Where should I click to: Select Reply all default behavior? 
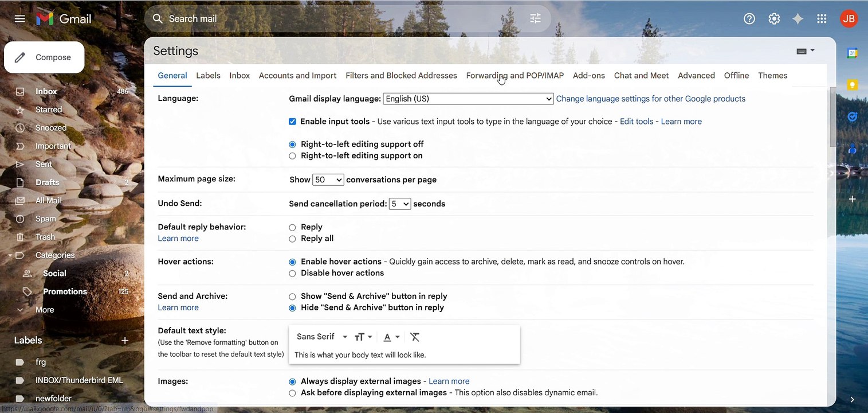pos(292,239)
